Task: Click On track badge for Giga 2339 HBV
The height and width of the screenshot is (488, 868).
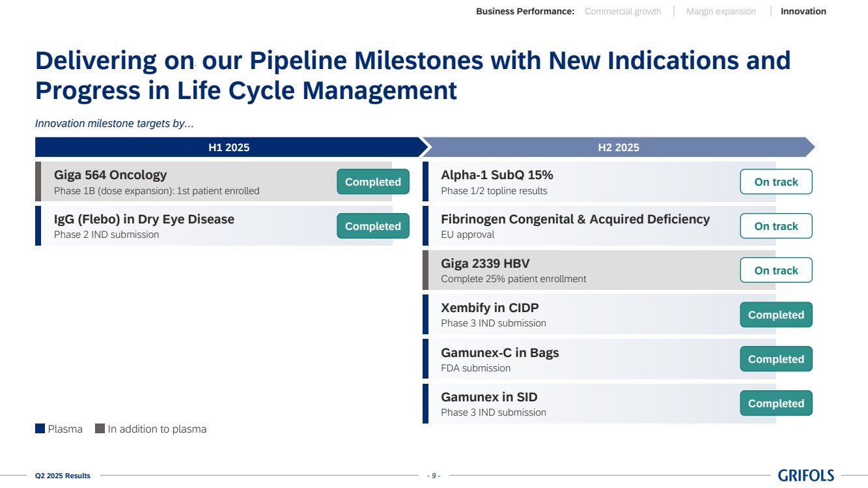Action: (776, 270)
